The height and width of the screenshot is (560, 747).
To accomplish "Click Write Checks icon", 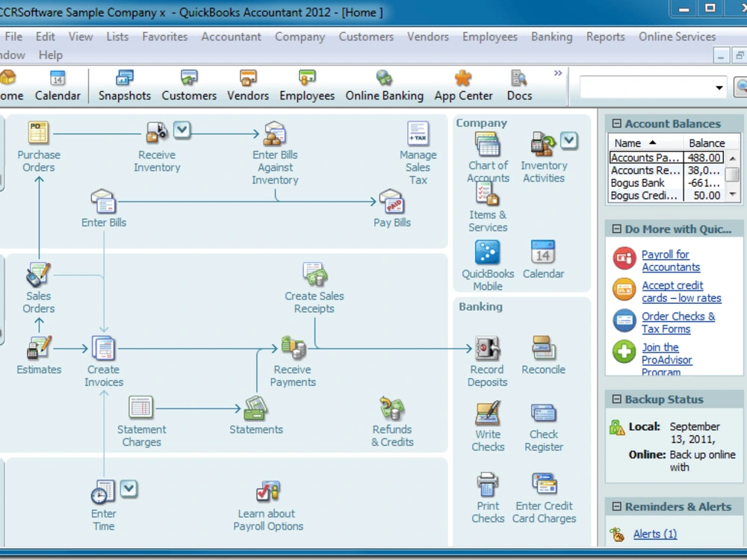I will coord(487,413).
